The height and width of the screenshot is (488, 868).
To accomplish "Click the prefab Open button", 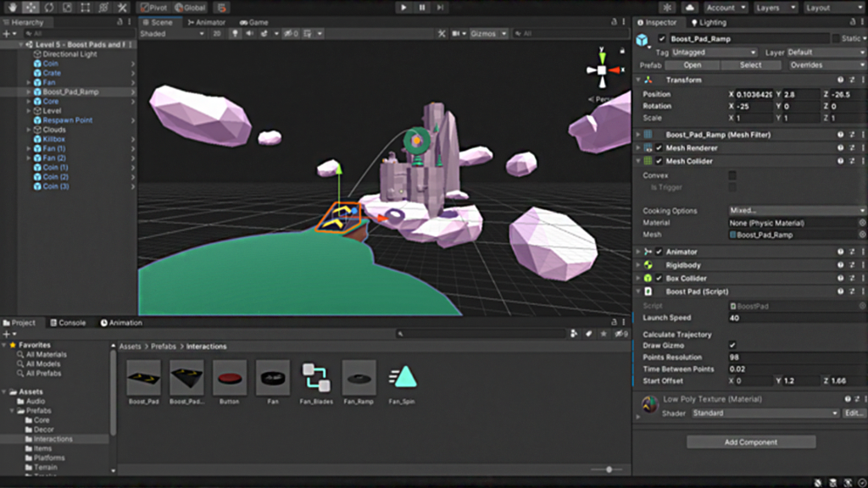I will (693, 65).
